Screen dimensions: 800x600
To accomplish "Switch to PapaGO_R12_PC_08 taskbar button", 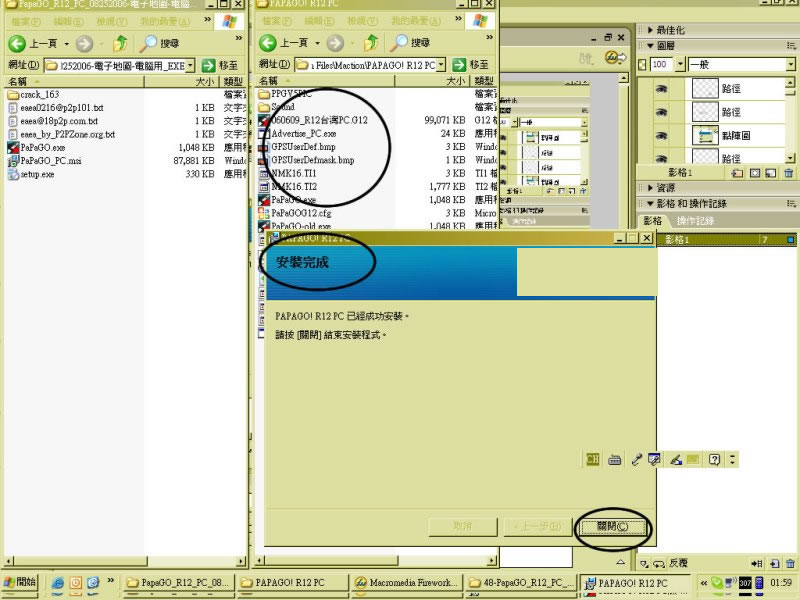I will 179,583.
